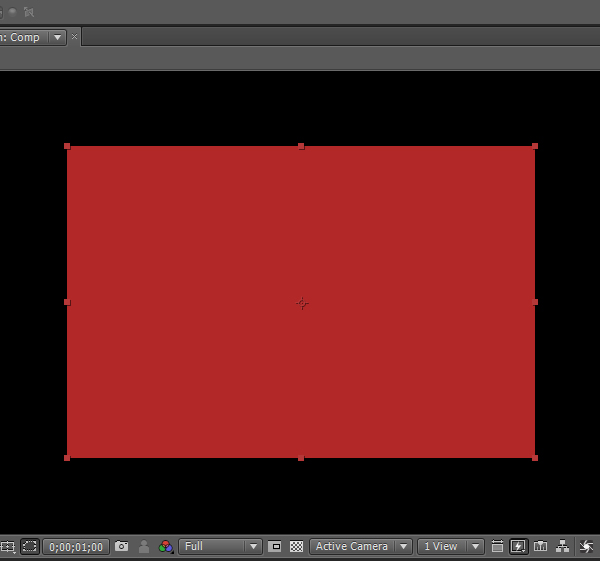Click the red solid's anchor point crosshair

(302, 303)
